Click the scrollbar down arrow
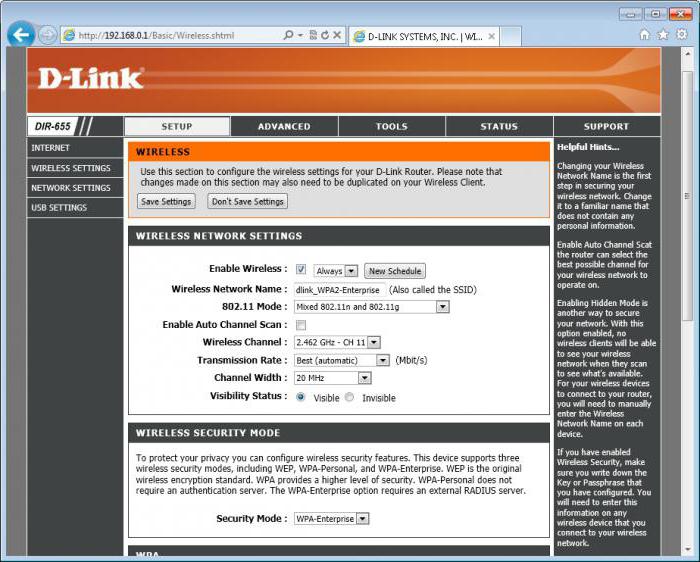Viewport: 700px width, 562px height. [x=687, y=550]
